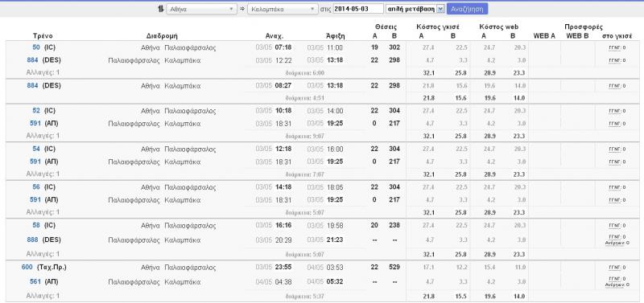
Task: Click the Κόστος web header
Action: pos(498,27)
